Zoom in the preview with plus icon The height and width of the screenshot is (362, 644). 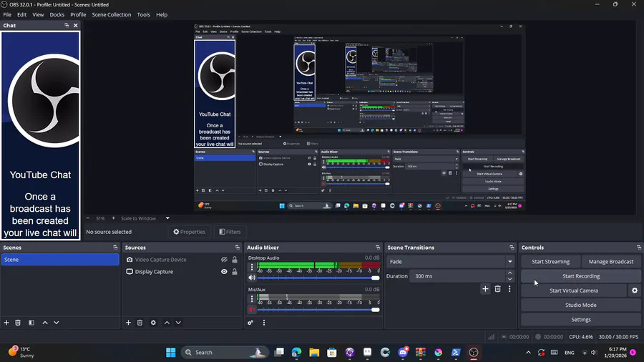tap(113, 218)
